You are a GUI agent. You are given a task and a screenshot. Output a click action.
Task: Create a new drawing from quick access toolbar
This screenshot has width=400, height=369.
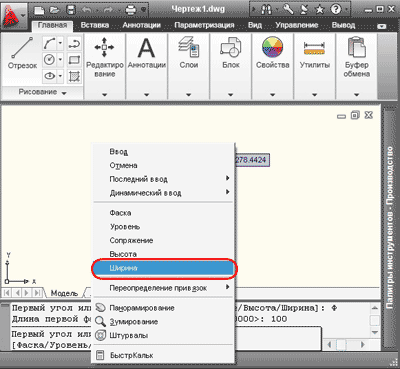pyautogui.click(x=39, y=10)
